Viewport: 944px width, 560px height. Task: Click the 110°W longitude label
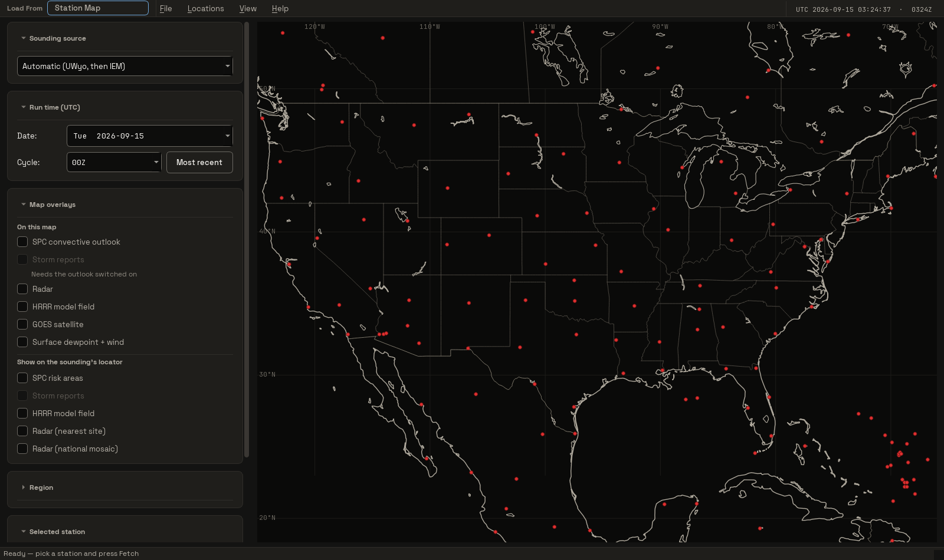430,27
